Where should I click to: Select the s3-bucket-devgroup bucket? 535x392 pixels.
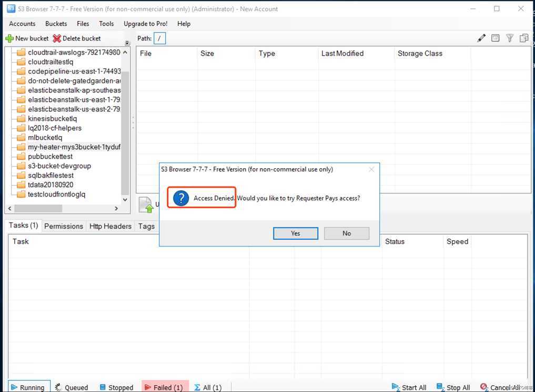click(59, 166)
